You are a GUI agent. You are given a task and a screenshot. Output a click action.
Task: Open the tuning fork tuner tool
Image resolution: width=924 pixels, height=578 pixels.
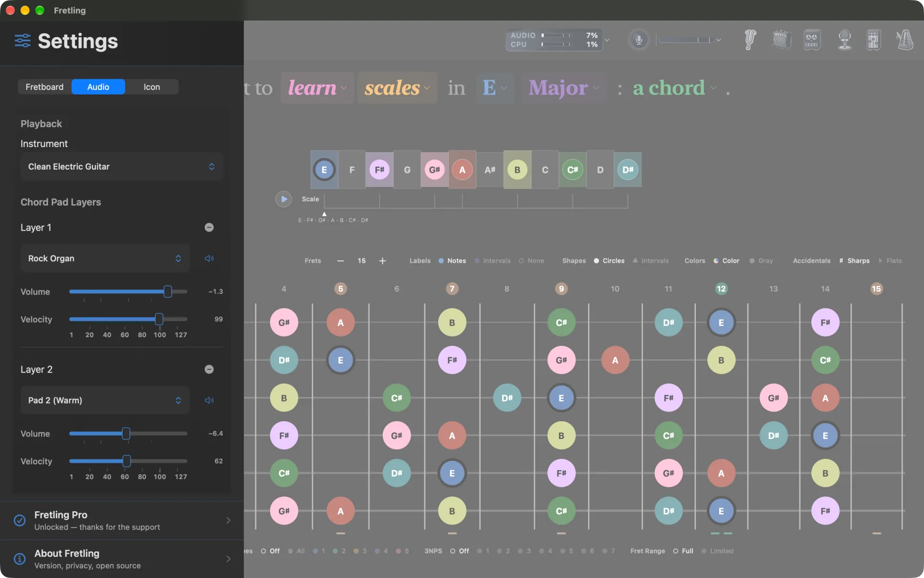point(750,40)
